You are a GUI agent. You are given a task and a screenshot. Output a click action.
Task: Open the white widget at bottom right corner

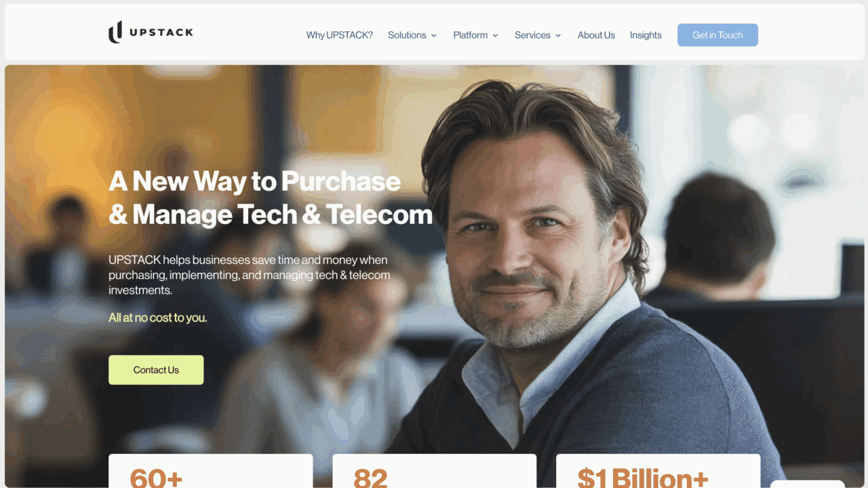click(x=807, y=484)
